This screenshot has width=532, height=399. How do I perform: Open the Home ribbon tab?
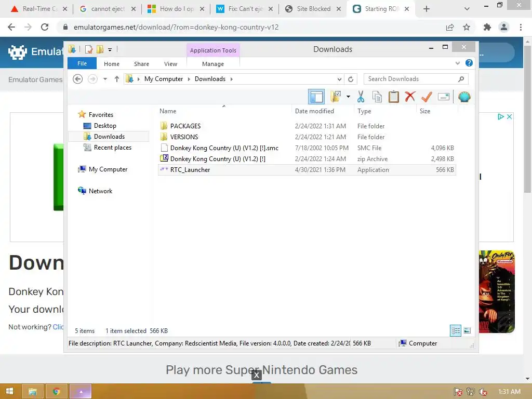pyautogui.click(x=112, y=64)
